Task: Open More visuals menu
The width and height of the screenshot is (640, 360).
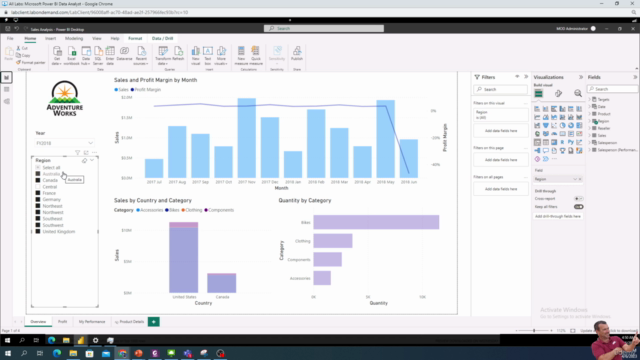Action: coord(221,56)
